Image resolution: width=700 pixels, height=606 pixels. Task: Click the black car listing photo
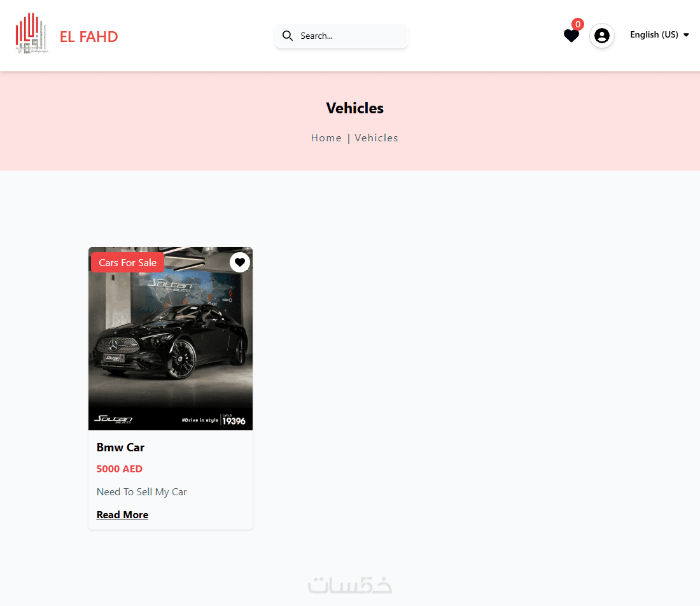pyautogui.click(x=171, y=339)
